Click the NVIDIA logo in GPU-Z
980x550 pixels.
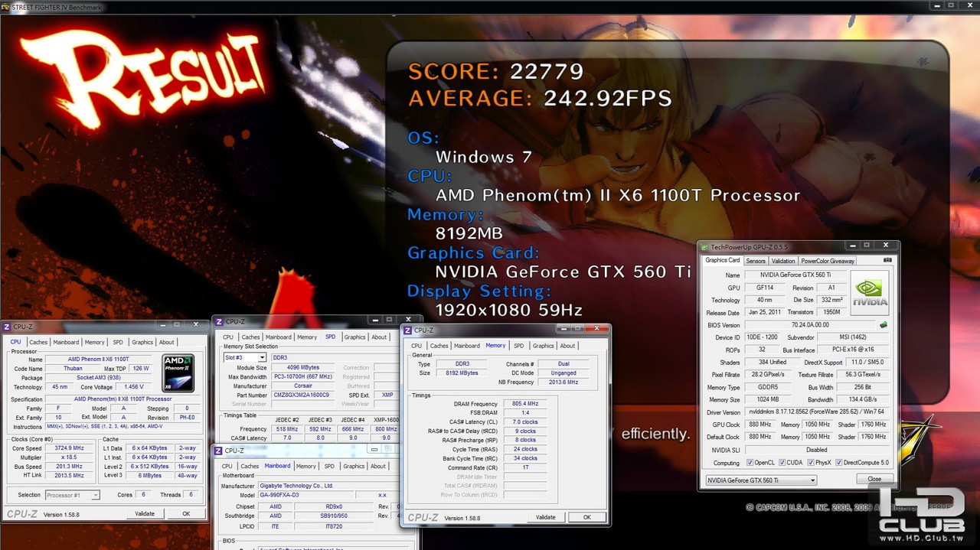[870, 293]
